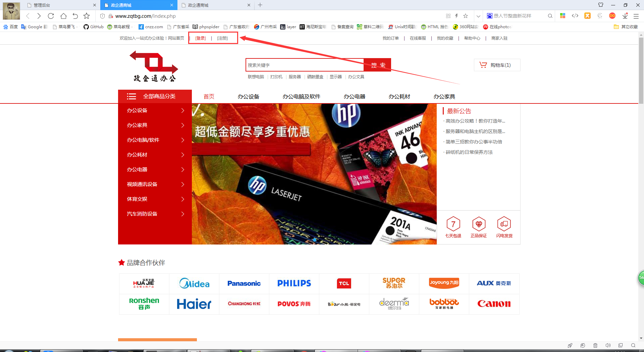
Task: Expand the 办公设备 sidebar category
Action: [x=155, y=111]
